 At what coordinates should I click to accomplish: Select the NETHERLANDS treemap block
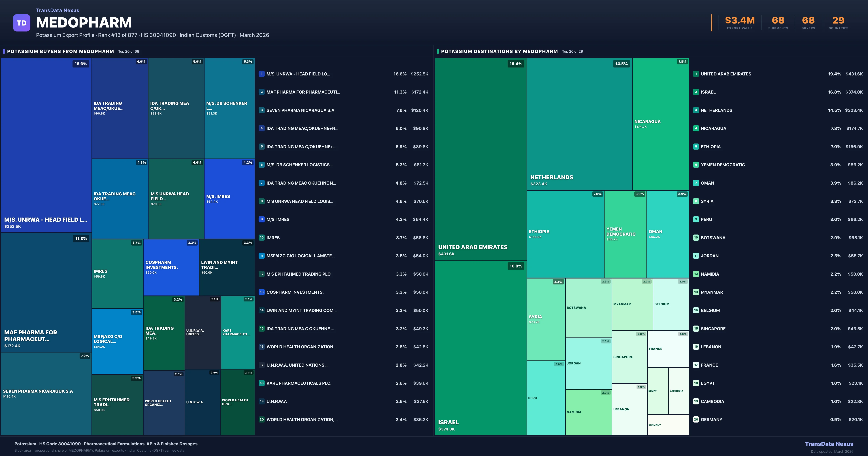[x=579, y=124]
